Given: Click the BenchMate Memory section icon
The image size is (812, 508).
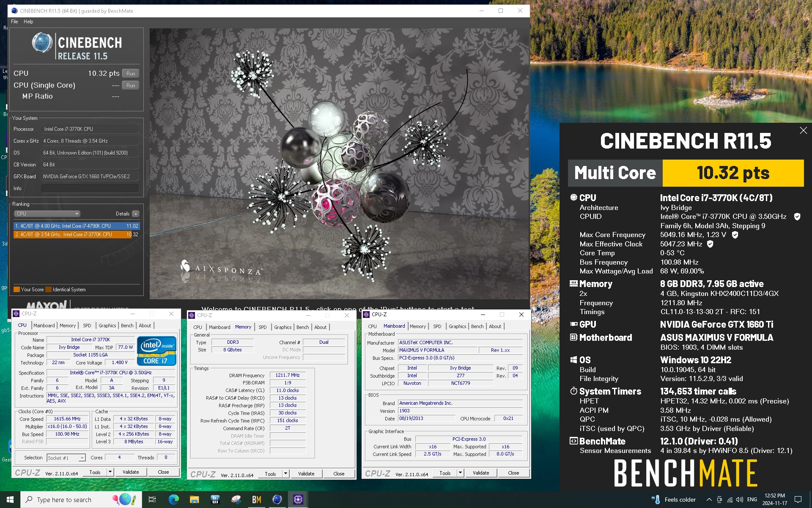Looking at the screenshot, I should [573, 284].
